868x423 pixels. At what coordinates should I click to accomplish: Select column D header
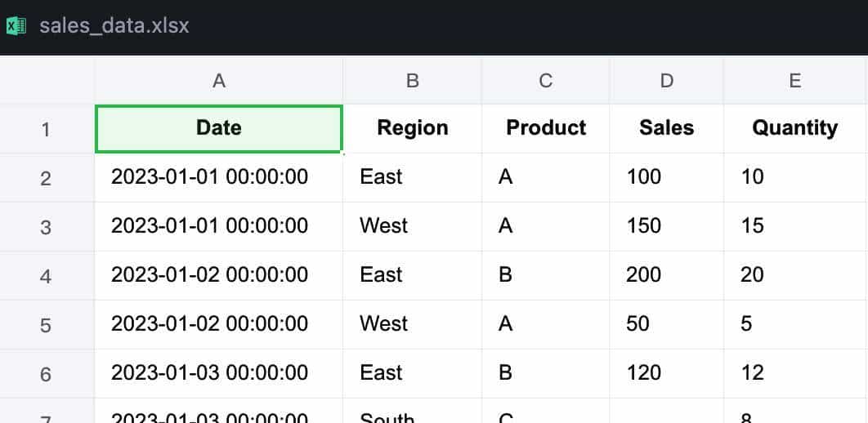666,80
